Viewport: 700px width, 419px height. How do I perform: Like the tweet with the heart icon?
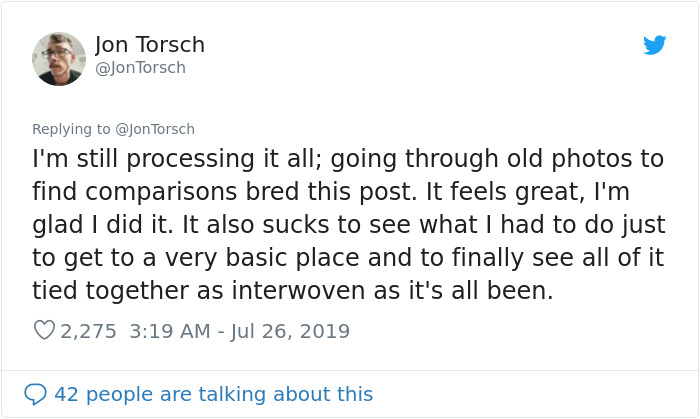44,330
